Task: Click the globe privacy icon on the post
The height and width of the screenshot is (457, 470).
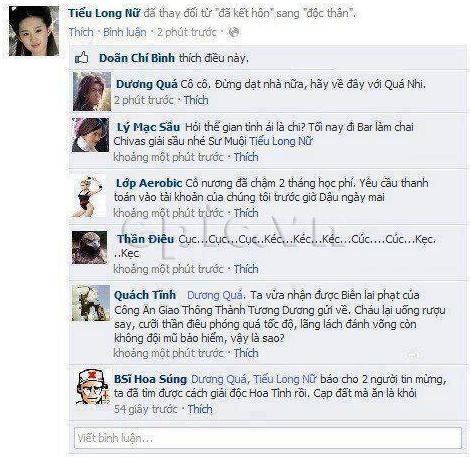Action: tap(234, 32)
